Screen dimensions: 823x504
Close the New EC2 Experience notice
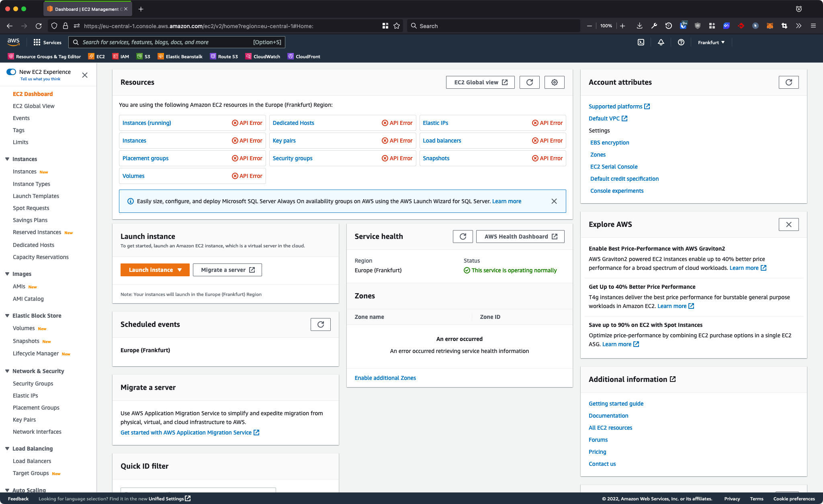(x=85, y=75)
